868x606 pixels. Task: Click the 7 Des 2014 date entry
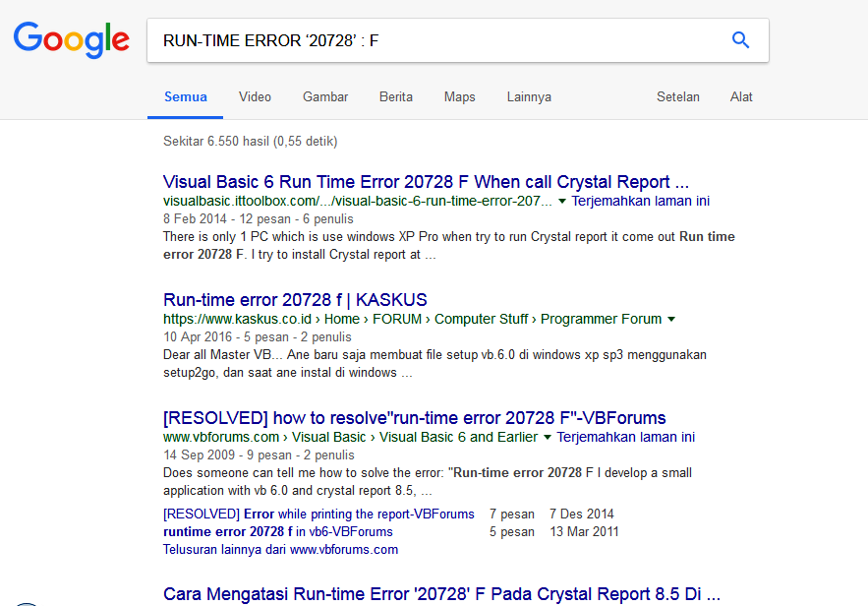[x=581, y=515]
